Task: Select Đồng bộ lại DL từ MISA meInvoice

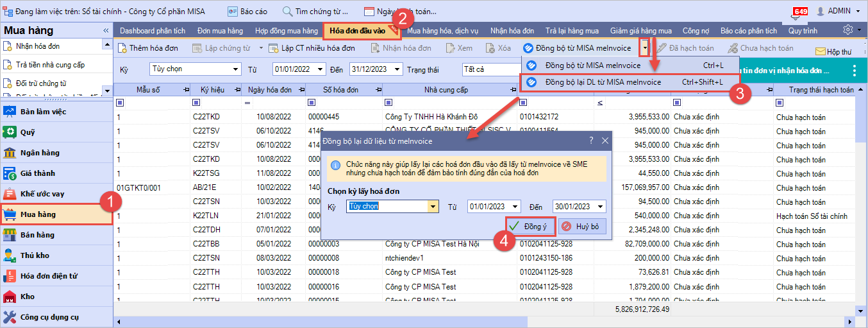Action: coord(602,82)
